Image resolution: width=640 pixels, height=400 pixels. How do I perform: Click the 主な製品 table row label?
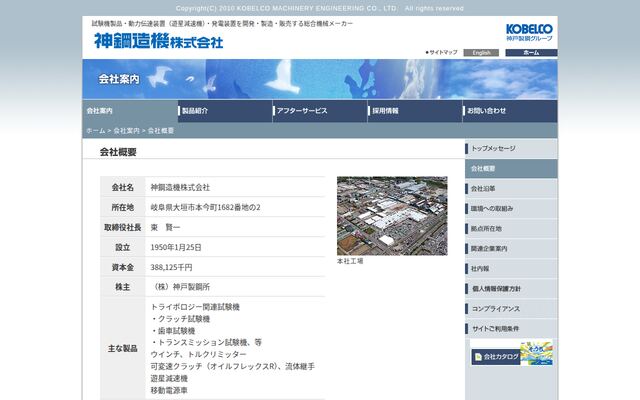pyautogui.click(x=123, y=349)
